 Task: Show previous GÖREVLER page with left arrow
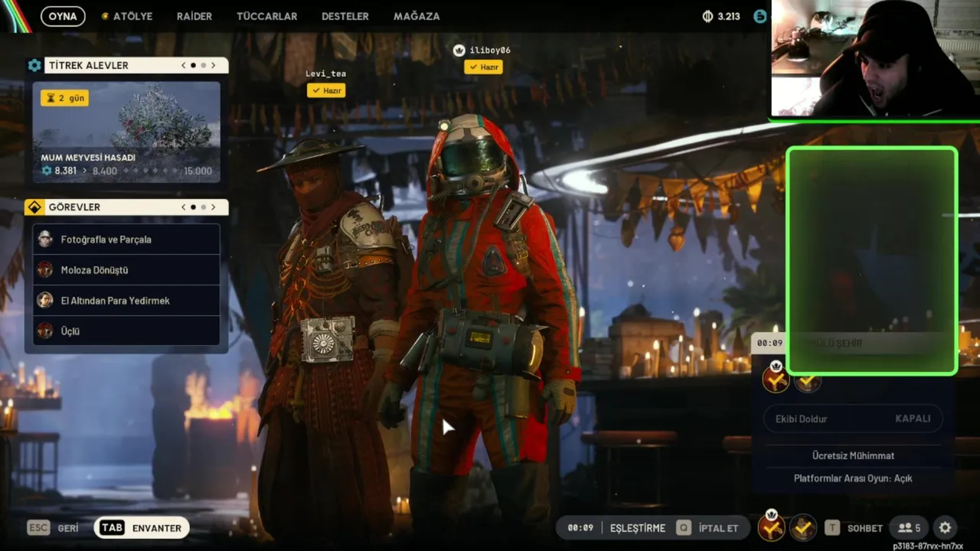[x=184, y=207]
